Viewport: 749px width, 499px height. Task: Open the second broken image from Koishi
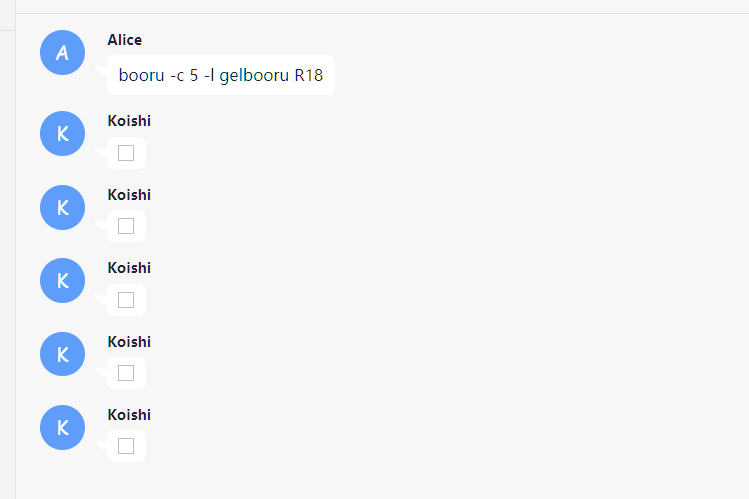(126, 226)
